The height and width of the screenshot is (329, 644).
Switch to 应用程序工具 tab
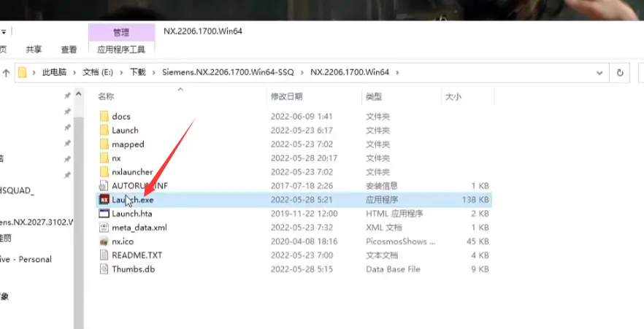pos(121,50)
